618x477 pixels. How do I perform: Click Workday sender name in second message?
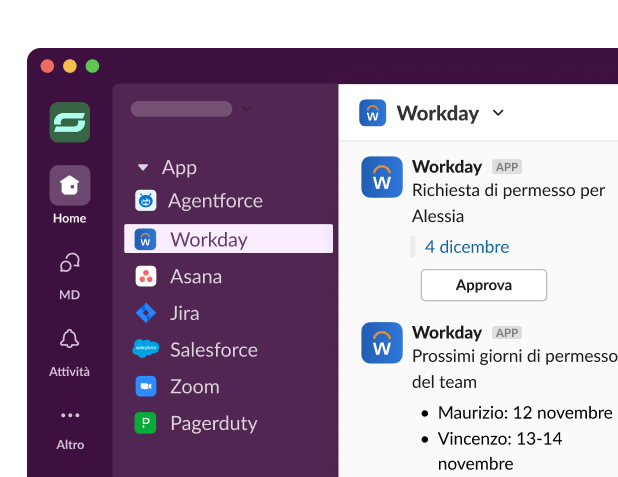pos(447,333)
